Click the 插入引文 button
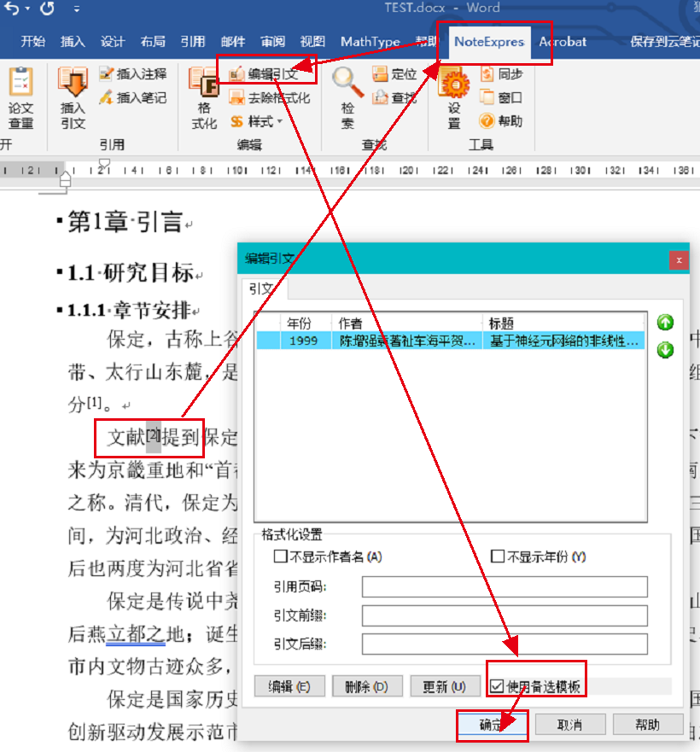This screenshot has width=700, height=752. point(73,98)
